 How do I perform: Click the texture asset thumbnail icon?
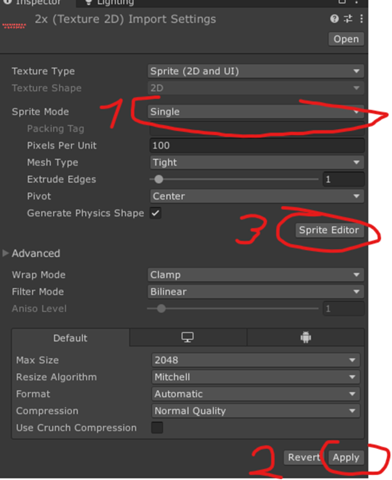tap(14, 26)
